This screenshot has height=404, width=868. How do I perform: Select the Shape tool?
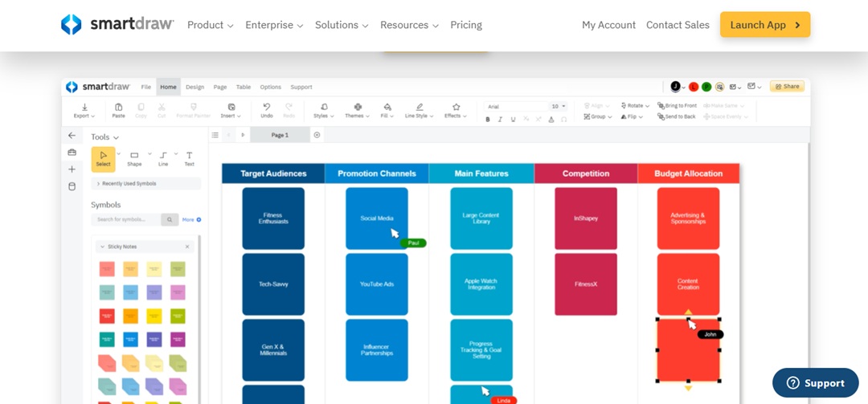coord(134,159)
